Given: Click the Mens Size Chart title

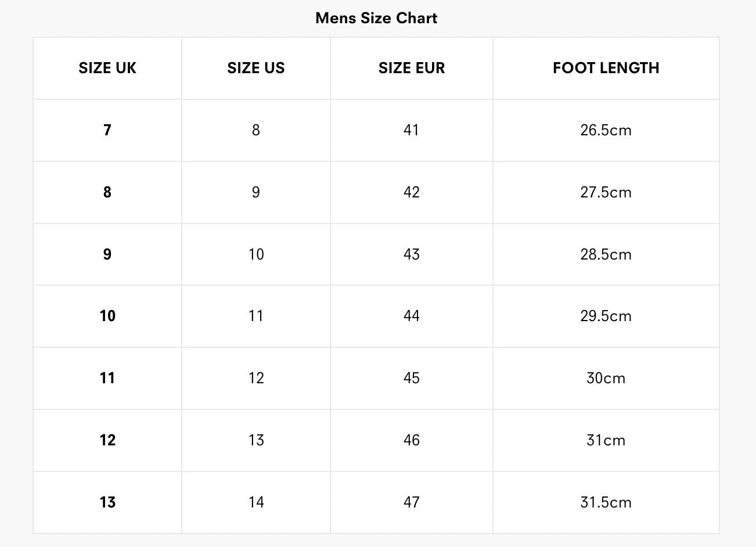Looking at the screenshot, I should point(376,18).
